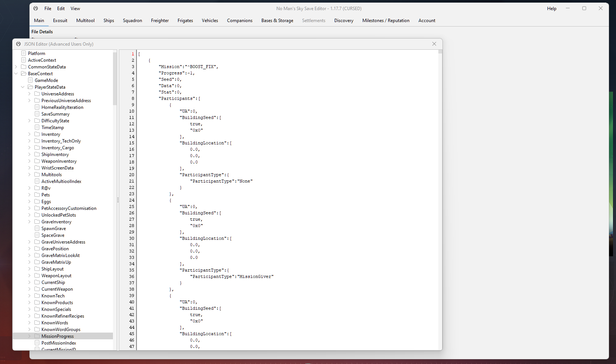Switch to the Vehicles tab
Image resolution: width=616 pixels, height=364 pixels.
[210, 21]
